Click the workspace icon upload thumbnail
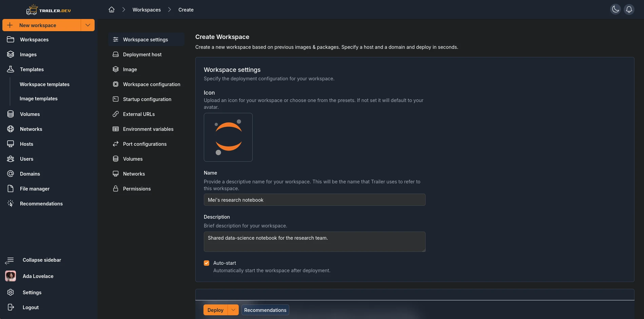The image size is (644, 319). pyautogui.click(x=228, y=137)
